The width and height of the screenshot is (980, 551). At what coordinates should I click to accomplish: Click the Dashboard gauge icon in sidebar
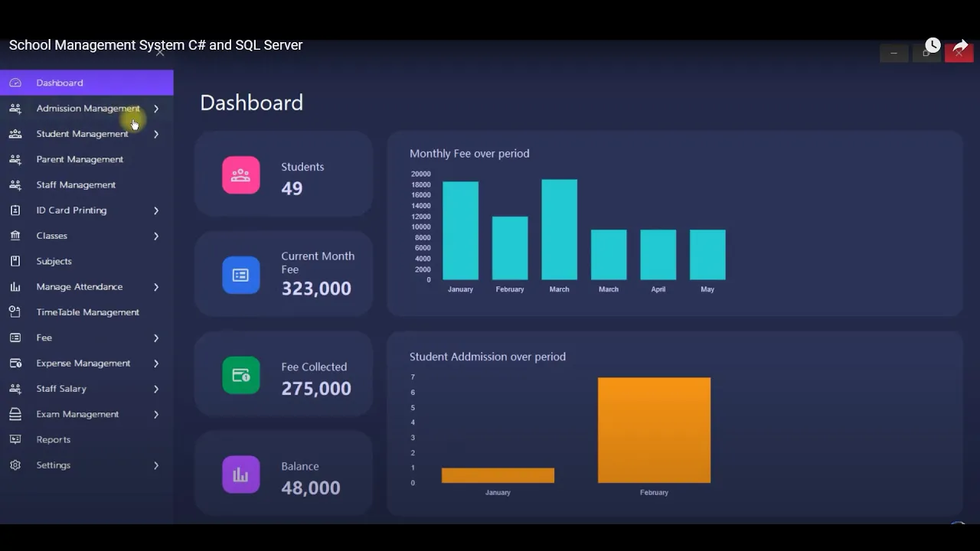pos(15,83)
